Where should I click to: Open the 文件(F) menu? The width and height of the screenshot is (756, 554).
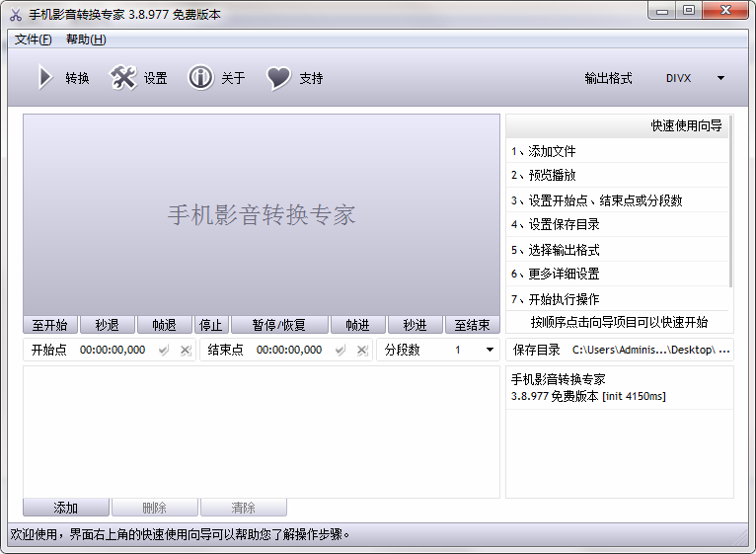[34, 40]
